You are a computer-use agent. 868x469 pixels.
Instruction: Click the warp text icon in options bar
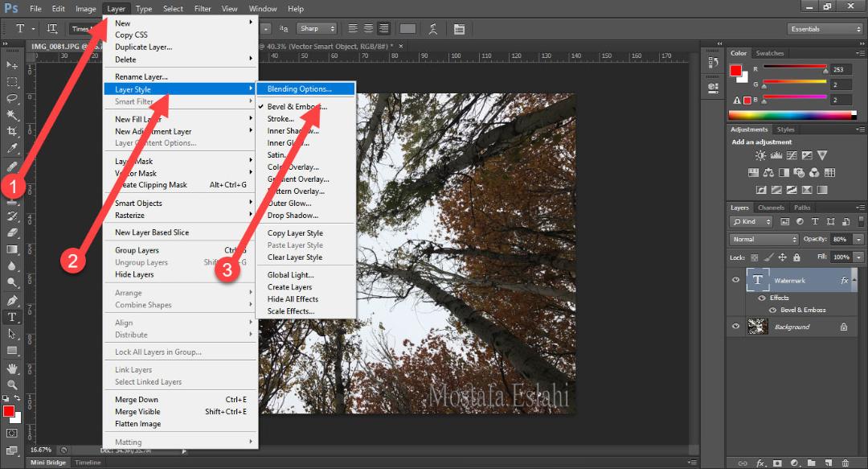[433, 29]
